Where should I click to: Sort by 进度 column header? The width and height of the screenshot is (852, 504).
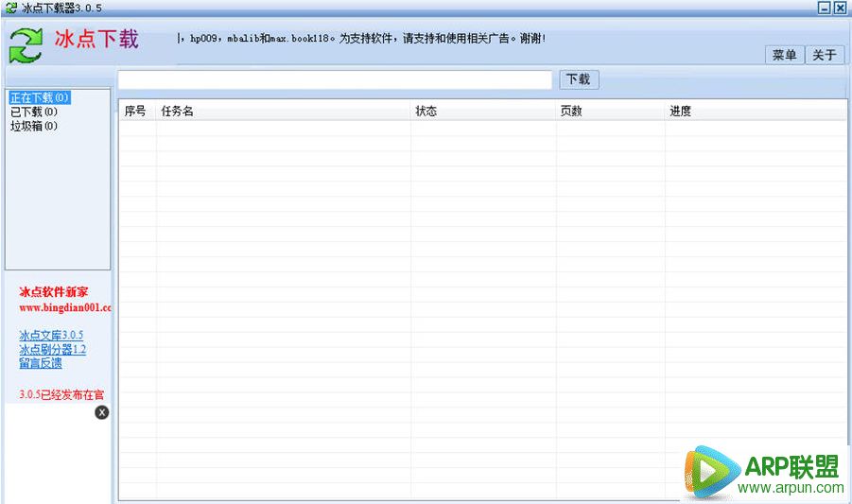[x=756, y=111]
